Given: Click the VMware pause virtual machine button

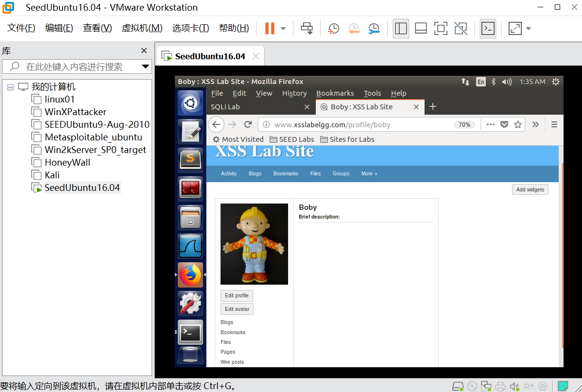Looking at the screenshot, I should (270, 28).
